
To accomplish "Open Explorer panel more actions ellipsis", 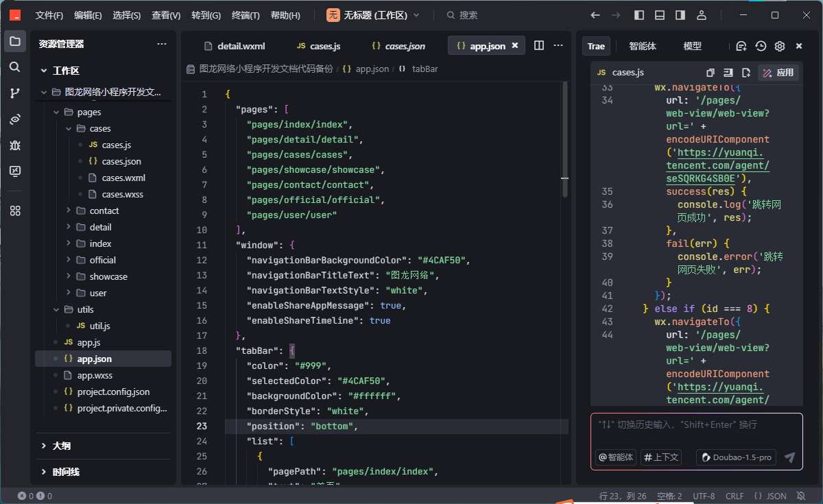I will tap(162, 44).
